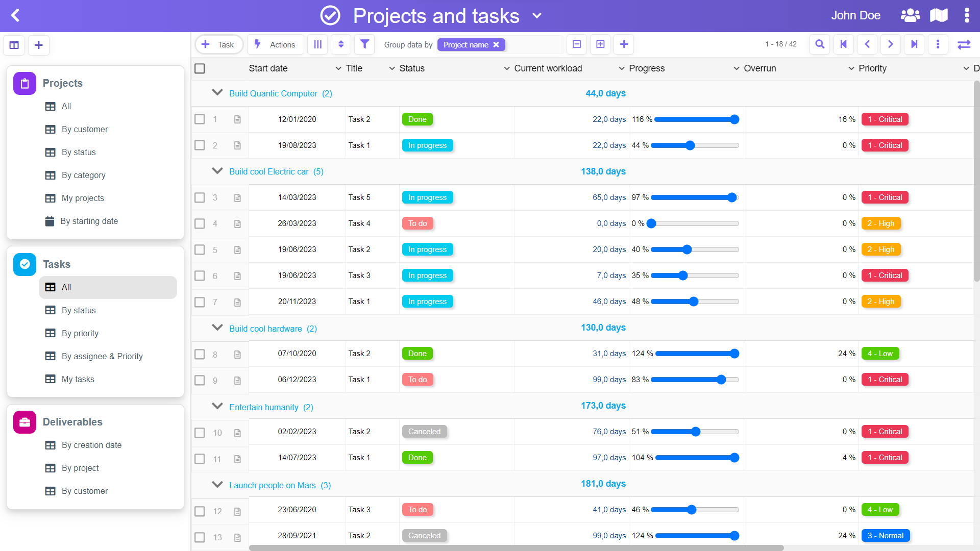
Task: Open the Actions button menu
Action: coord(275,44)
